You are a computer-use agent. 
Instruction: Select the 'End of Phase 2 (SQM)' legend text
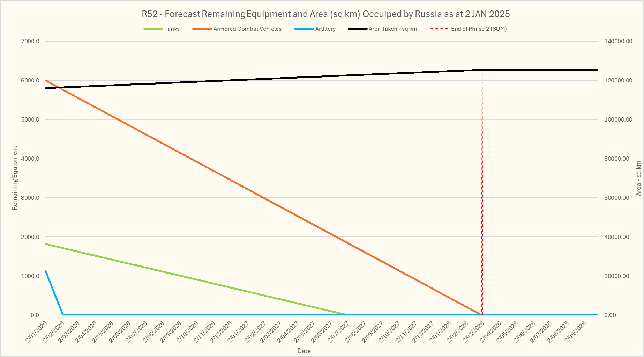click(x=479, y=29)
